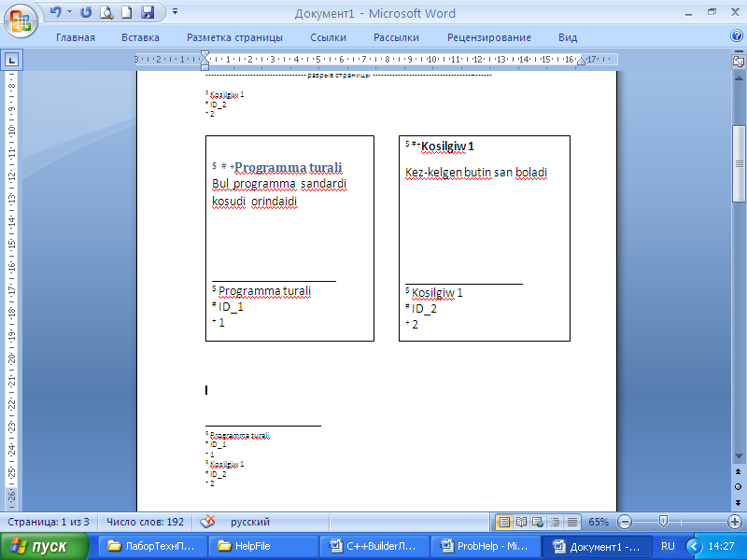The width and height of the screenshot is (747, 560).
Task: Click the first-line indent marker on ruler
Action: (204, 55)
